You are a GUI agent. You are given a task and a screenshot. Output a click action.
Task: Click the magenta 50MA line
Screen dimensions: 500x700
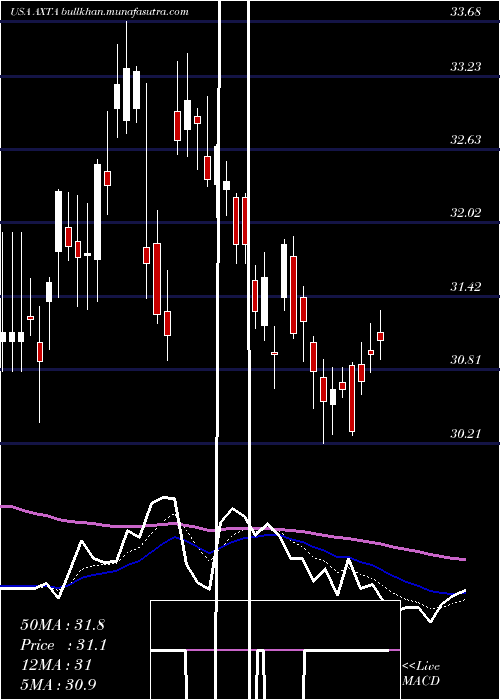coord(232,529)
